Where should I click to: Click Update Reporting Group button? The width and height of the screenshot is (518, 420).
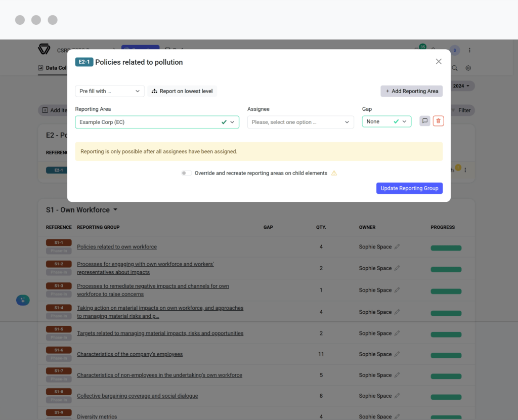tap(409, 188)
